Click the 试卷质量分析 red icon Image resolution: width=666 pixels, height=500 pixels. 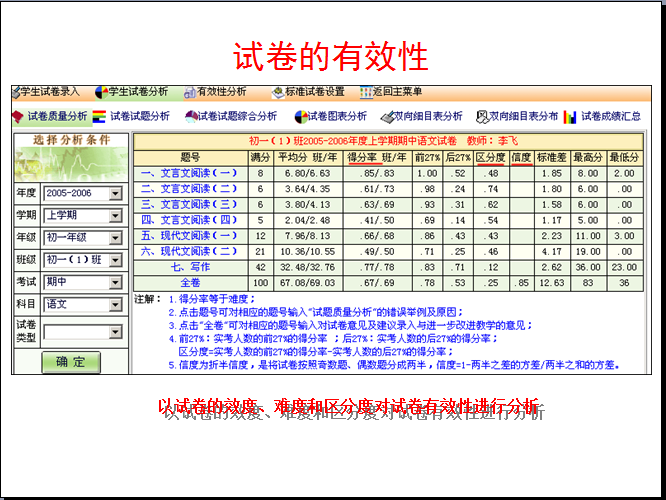pyautogui.click(x=17, y=116)
